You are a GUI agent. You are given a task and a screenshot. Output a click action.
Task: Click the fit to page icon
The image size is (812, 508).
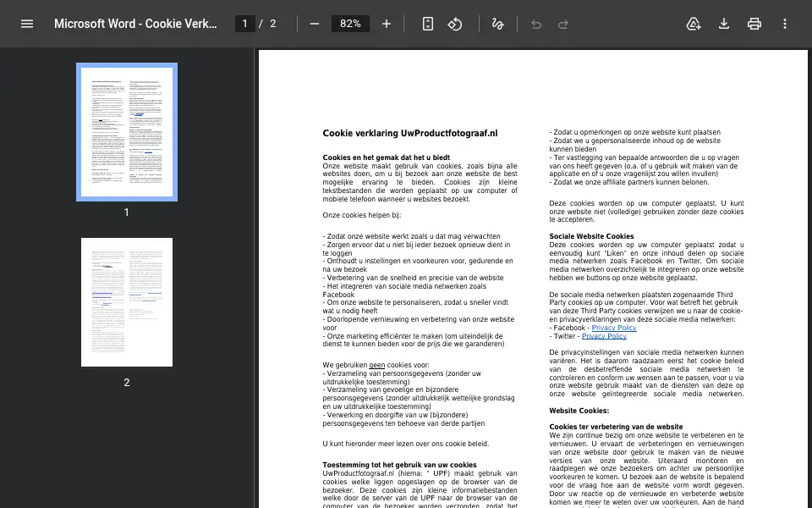(428, 24)
